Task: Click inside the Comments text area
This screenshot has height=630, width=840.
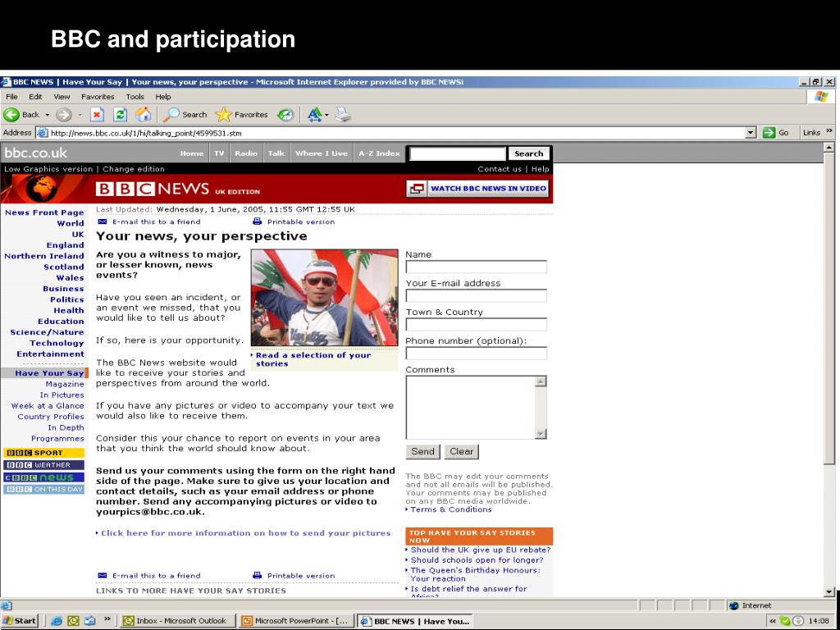Action: (x=470, y=408)
